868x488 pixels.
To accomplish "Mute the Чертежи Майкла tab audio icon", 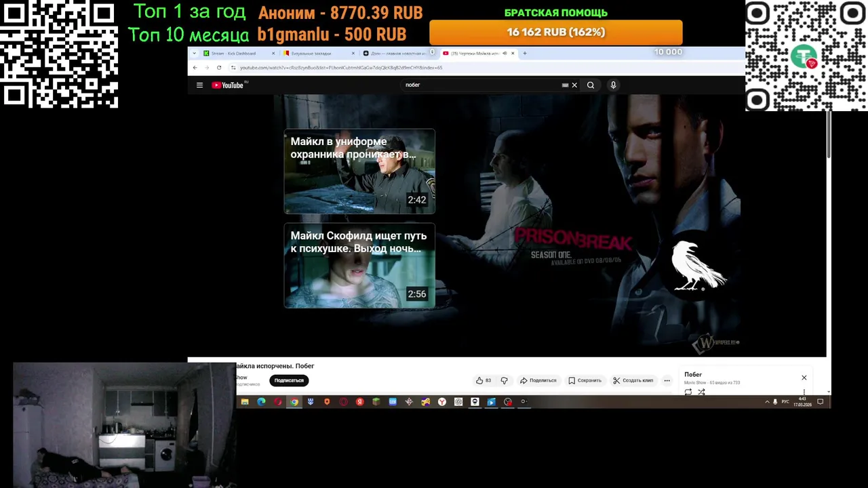I will click(x=505, y=54).
